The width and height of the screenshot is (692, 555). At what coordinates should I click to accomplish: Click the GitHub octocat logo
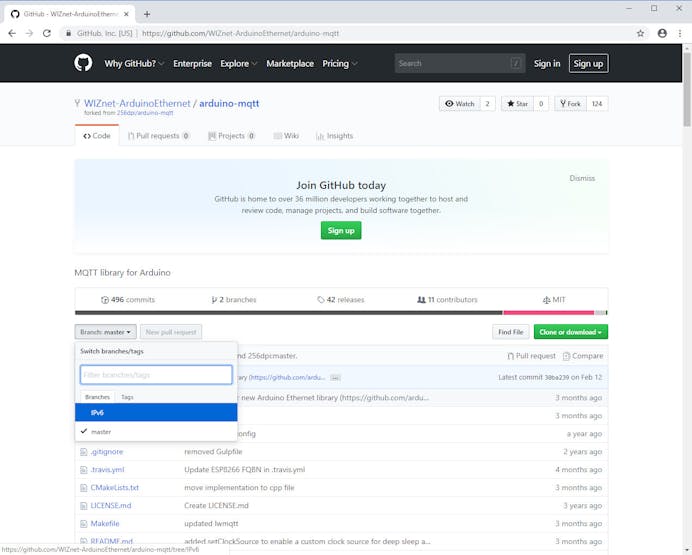[83, 63]
